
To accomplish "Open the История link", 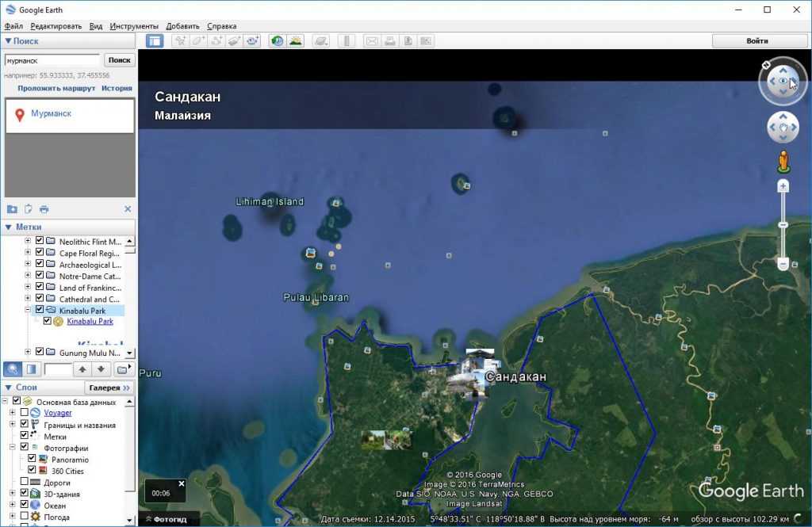I will [117, 89].
